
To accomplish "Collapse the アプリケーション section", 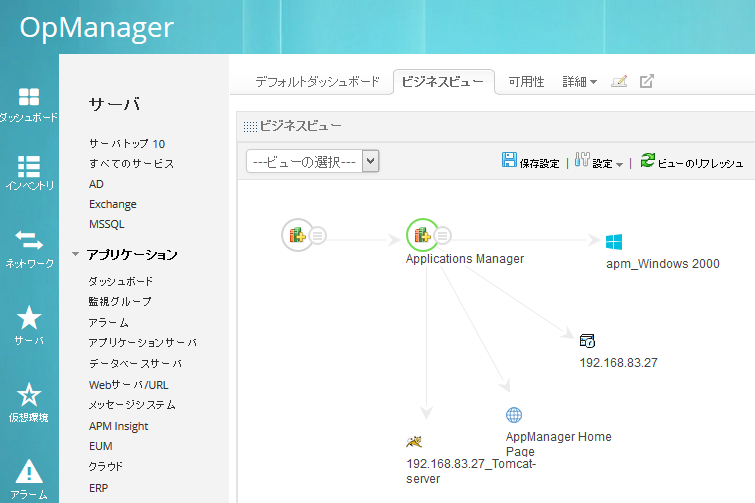I will [76, 254].
